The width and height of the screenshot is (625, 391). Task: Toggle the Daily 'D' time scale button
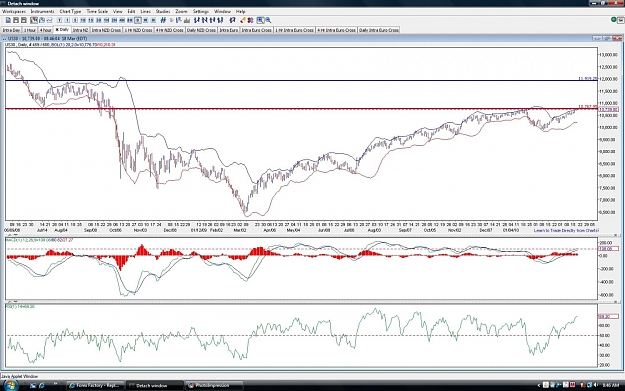pyautogui.click(x=138, y=20)
